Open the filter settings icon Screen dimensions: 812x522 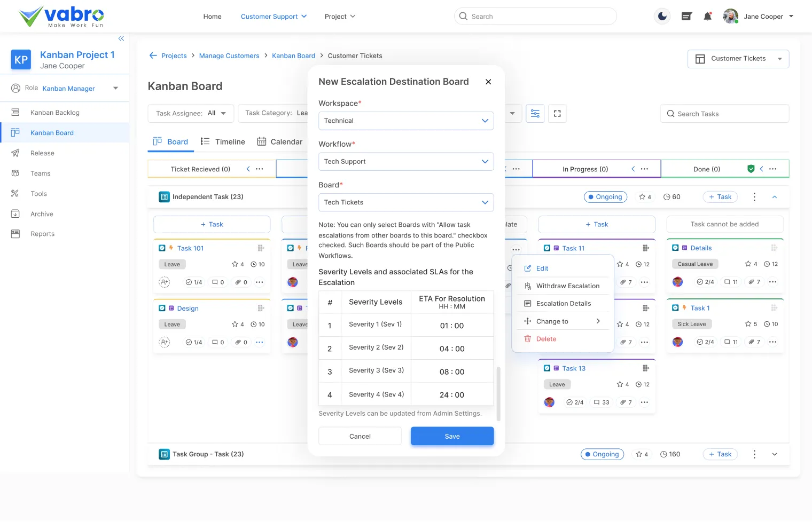tap(535, 114)
